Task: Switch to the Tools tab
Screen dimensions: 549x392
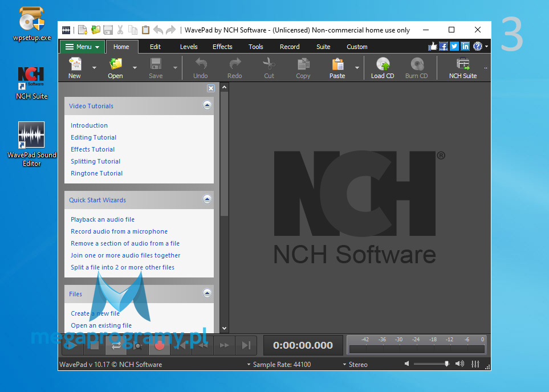Action: [255, 47]
